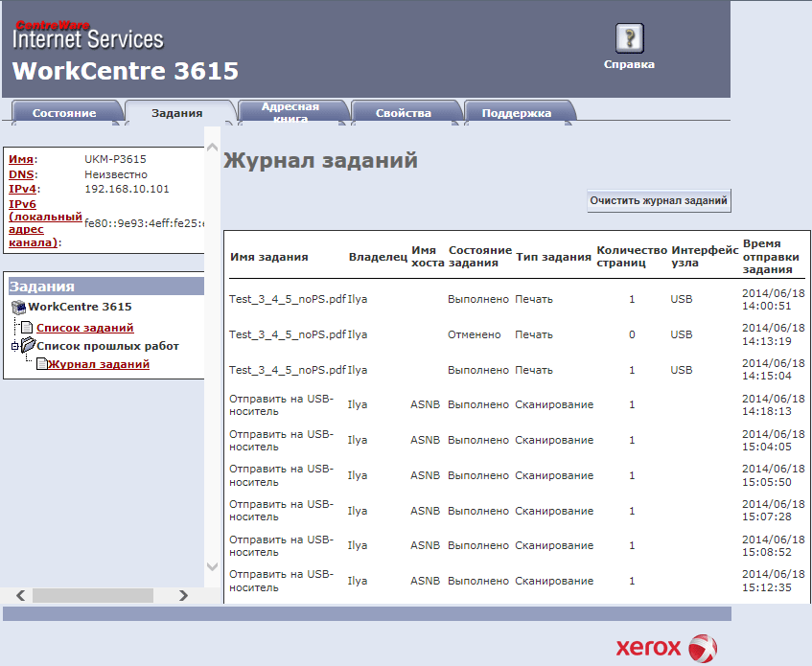The height and width of the screenshot is (666, 812).
Task: Open the IPv4 link
Action: [22, 189]
